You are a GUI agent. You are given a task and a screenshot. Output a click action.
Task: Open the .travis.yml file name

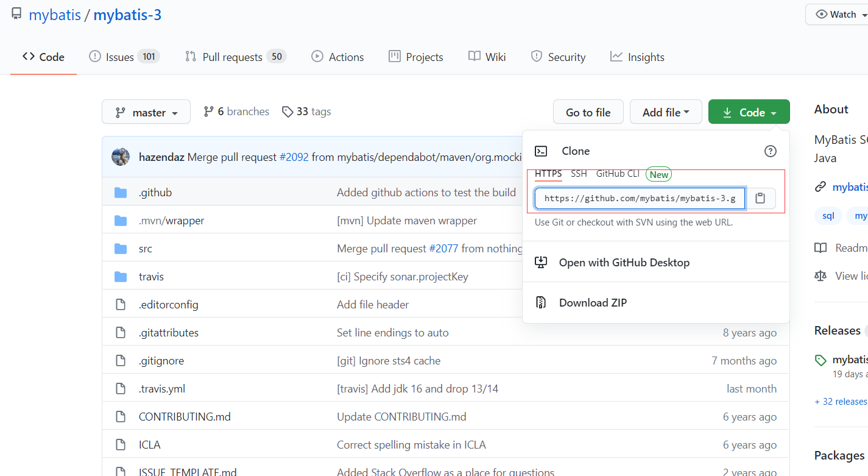162,389
